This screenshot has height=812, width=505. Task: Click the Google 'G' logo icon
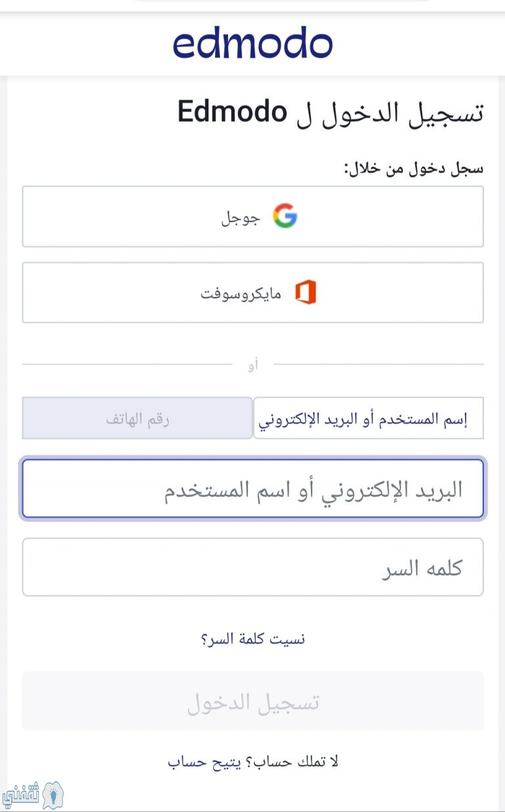click(285, 216)
